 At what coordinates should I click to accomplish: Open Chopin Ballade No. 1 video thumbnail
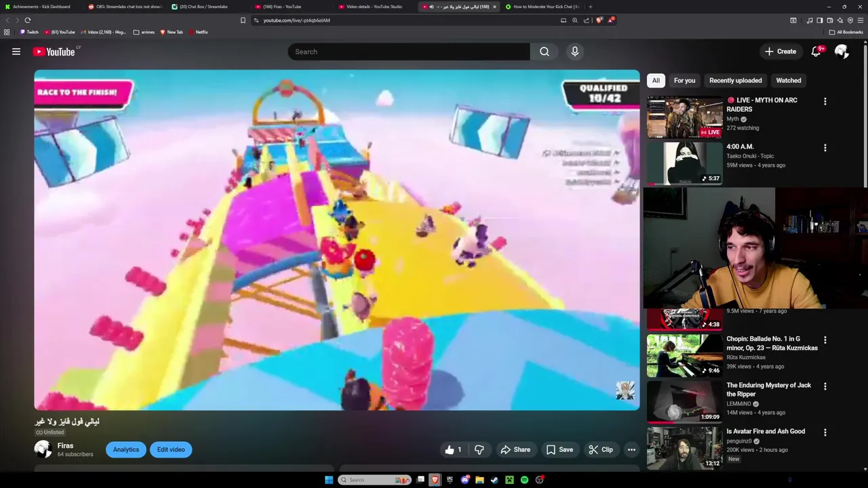684,355
